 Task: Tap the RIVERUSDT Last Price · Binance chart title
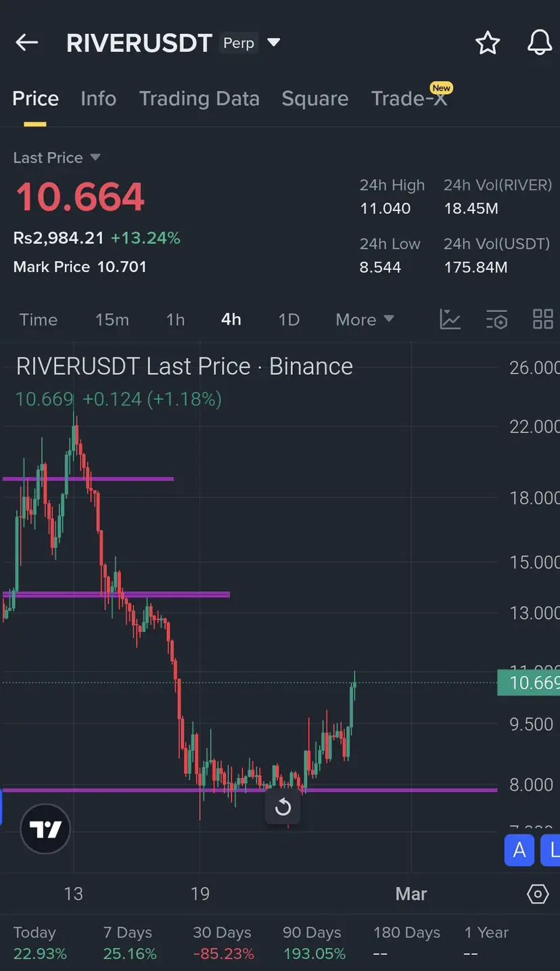184,366
